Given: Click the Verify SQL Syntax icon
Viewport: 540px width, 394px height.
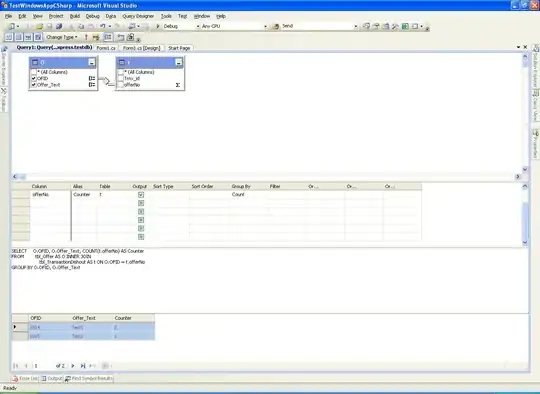Looking at the screenshot, I should [96, 37].
